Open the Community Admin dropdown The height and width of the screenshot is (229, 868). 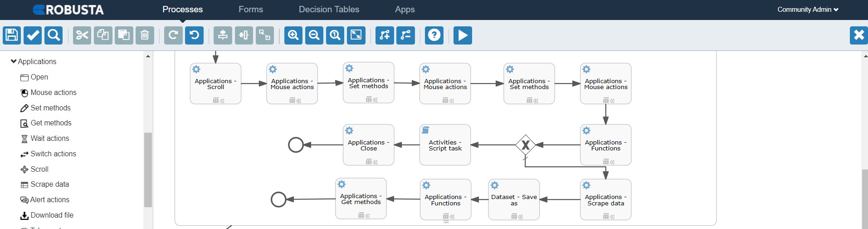pos(808,10)
